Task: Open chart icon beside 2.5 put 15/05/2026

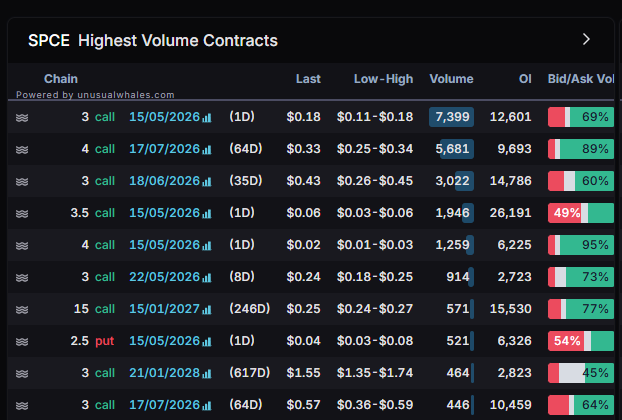Action: [x=207, y=342]
